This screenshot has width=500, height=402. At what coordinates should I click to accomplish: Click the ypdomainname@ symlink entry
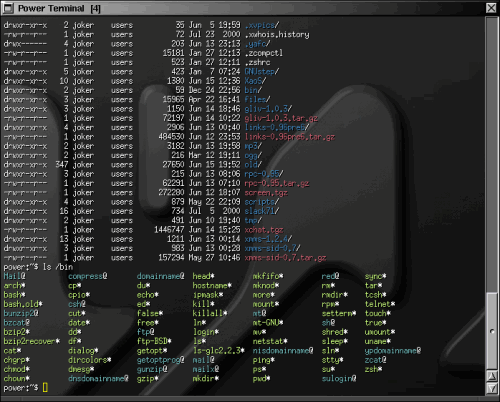393,351
